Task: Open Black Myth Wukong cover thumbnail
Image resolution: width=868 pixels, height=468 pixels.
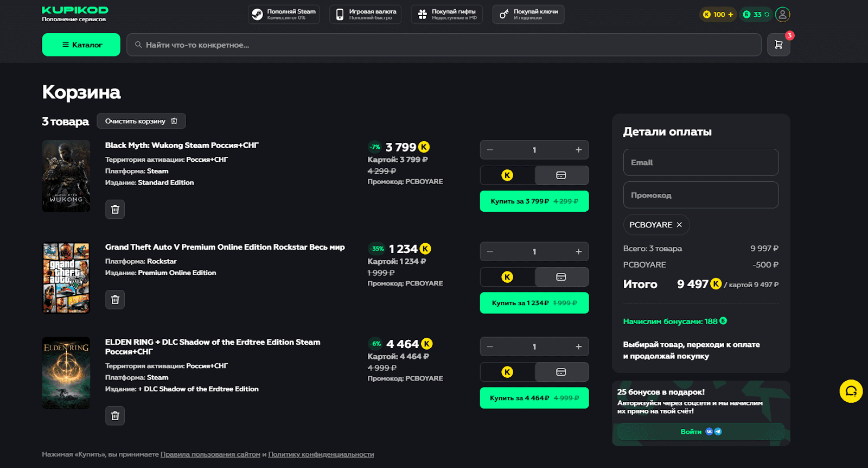Action: 66,176
